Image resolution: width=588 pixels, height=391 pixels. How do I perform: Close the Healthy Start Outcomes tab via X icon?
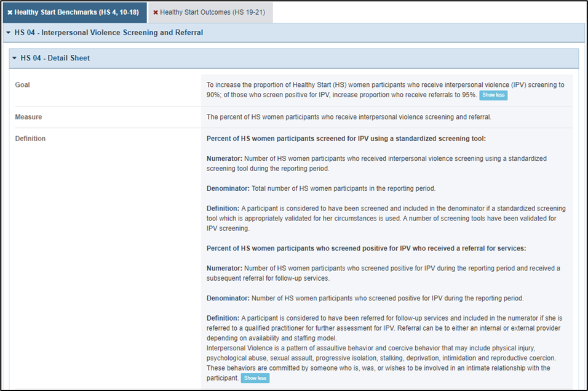coord(155,12)
